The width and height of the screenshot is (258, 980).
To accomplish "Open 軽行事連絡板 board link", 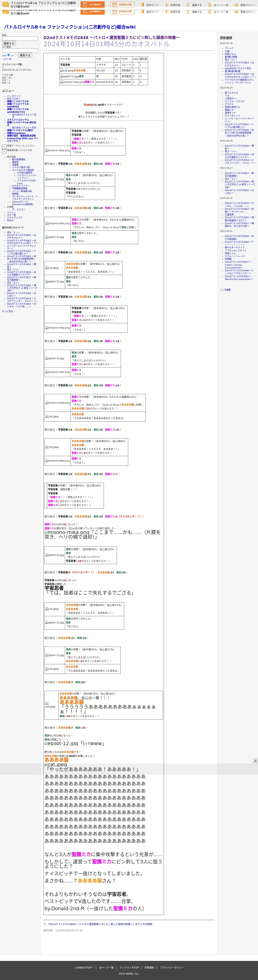I will (x=19, y=159).
